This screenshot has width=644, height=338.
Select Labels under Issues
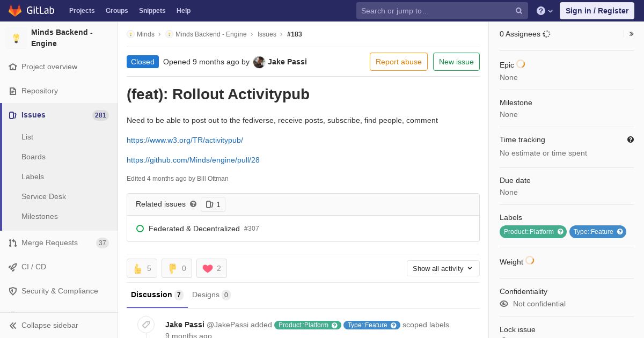33,177
